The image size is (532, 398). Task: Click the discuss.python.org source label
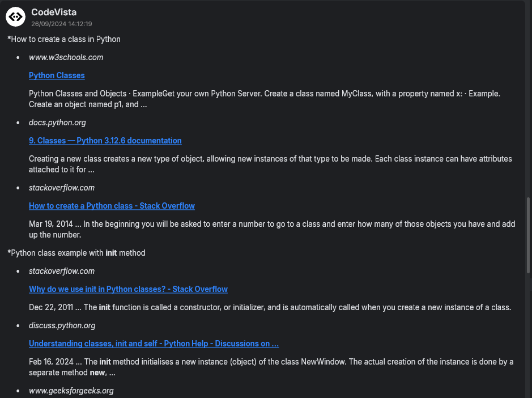62,325
